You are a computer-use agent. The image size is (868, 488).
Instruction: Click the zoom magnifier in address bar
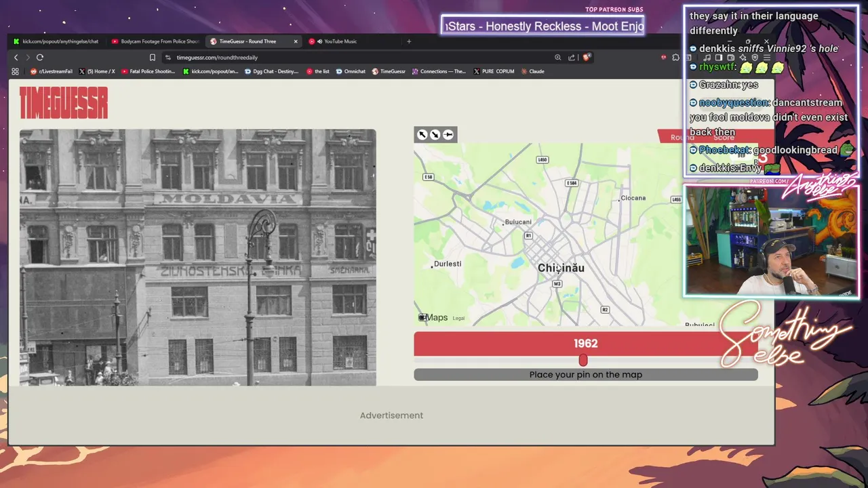point(557,58)
